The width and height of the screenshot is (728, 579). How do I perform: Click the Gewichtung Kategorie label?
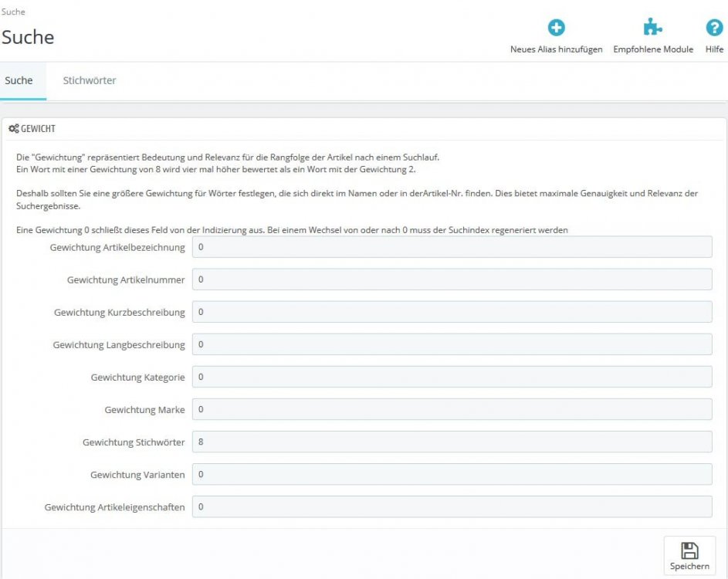[138, 378]
